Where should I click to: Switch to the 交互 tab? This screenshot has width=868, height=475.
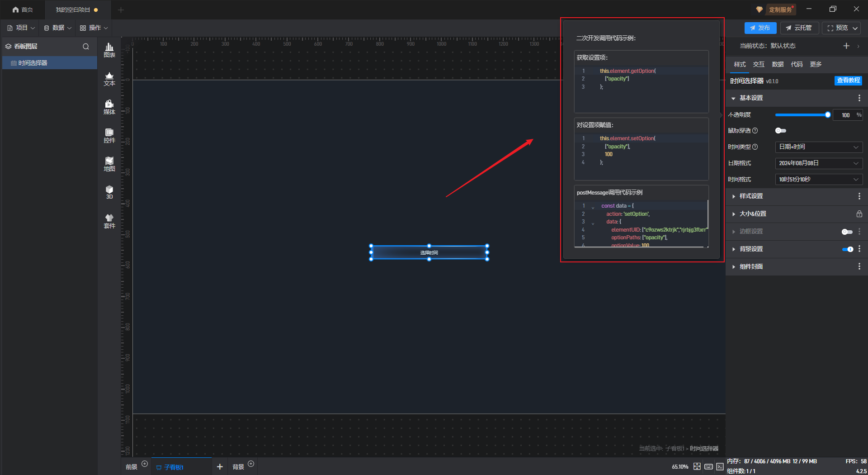click(x=759, y=64)
